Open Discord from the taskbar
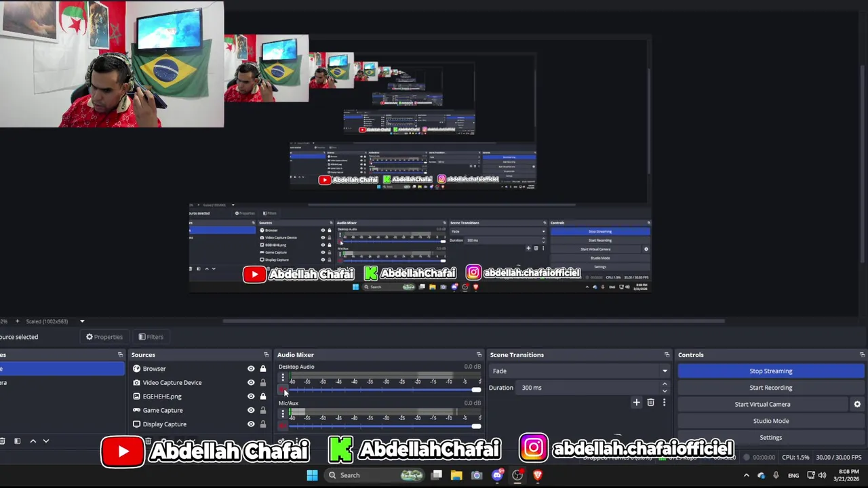 point(497,475)
